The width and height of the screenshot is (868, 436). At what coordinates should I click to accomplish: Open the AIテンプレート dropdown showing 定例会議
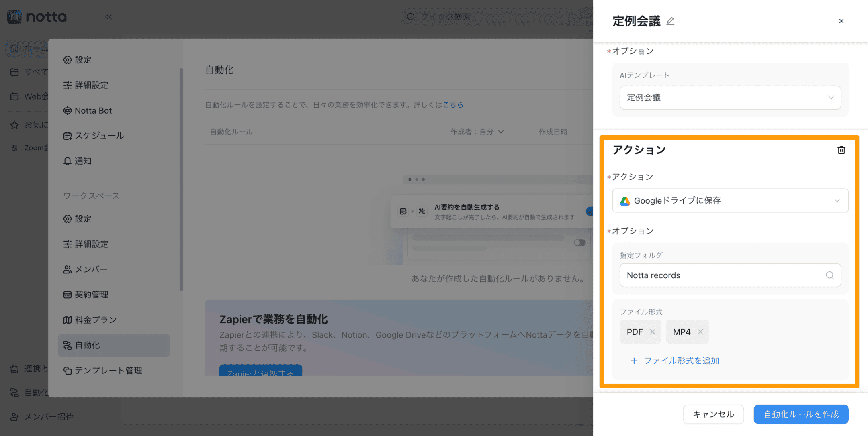[730, 98]
